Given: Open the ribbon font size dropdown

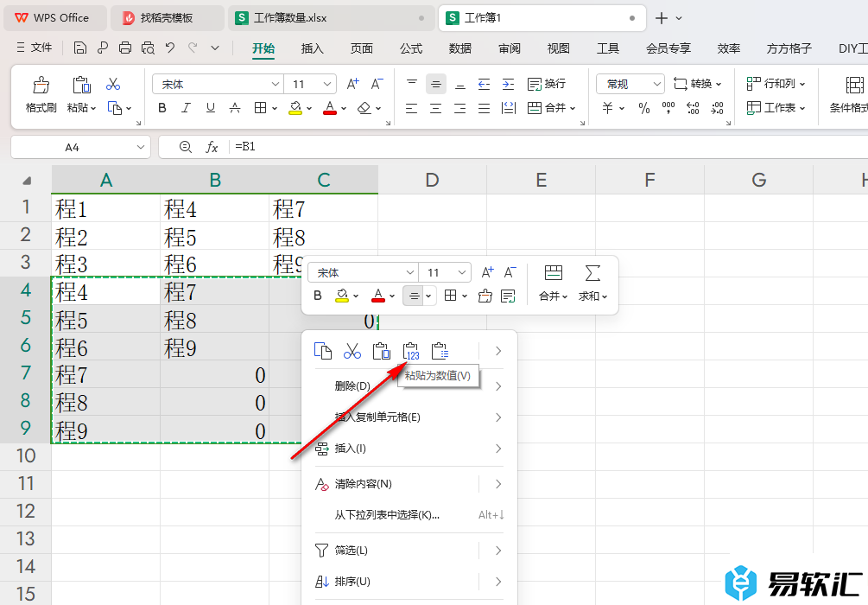Looking at the screenshot, I should pos(327,84).
